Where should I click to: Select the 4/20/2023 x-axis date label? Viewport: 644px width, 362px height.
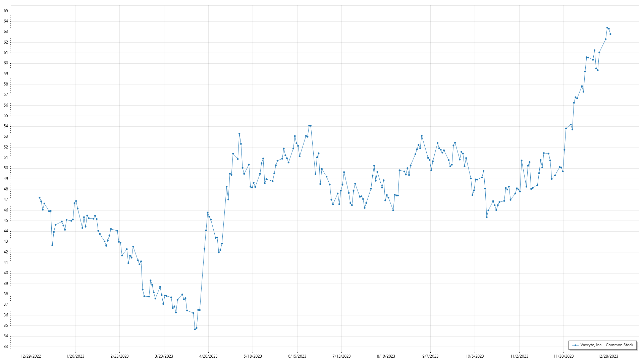coord(208,356)
